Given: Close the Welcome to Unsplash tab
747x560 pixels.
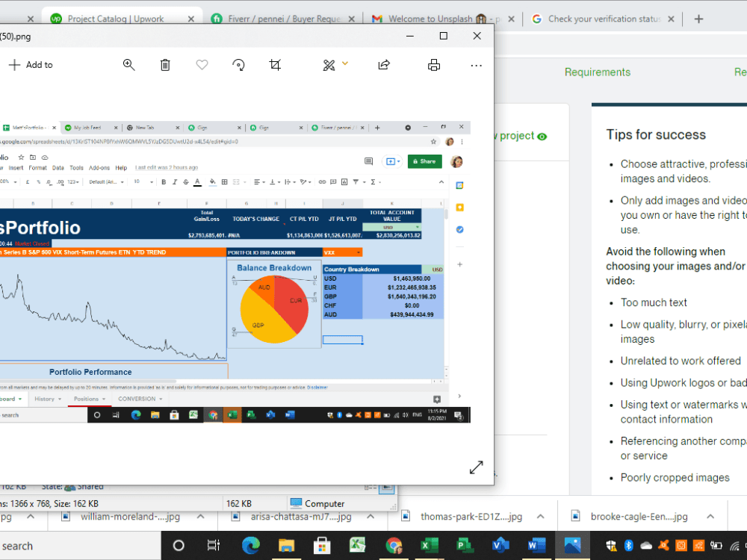Looking at the screenshot, I should click(511, 19).
